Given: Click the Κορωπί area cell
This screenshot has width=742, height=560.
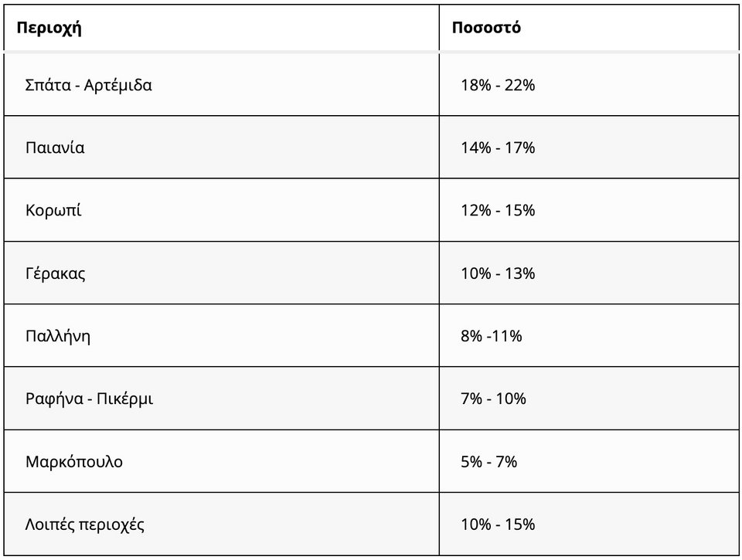Looking at the screenshot, I should [x=53, y=210].
